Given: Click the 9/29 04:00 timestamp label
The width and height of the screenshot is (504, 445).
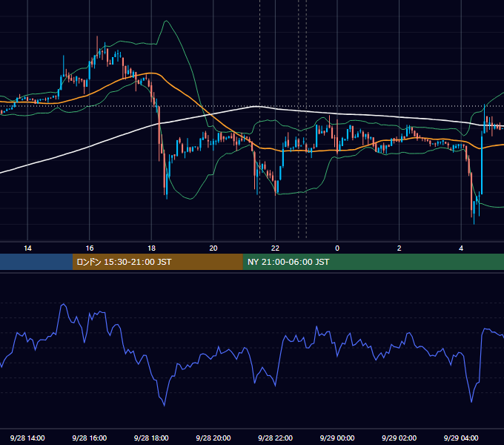Looking at the screenshot, I should click(461, 438).
